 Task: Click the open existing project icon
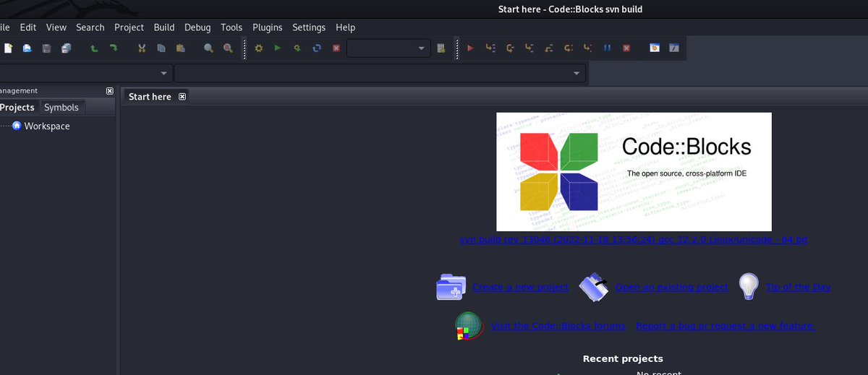click(x=594, y=287)
